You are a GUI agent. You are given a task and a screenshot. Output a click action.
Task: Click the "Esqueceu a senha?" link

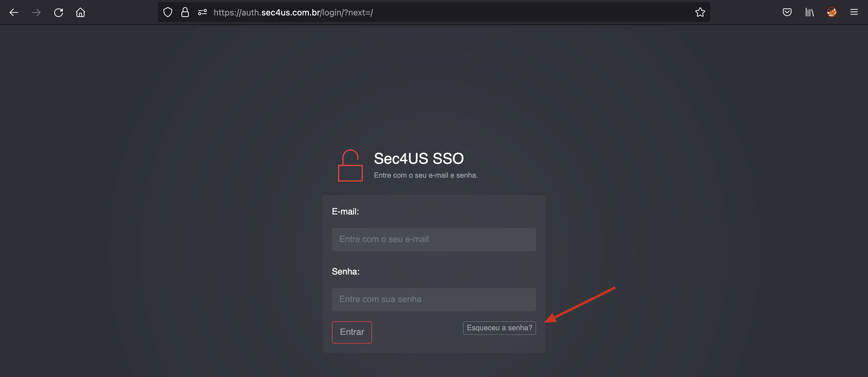pyautogui.click(x=499, y=328)
